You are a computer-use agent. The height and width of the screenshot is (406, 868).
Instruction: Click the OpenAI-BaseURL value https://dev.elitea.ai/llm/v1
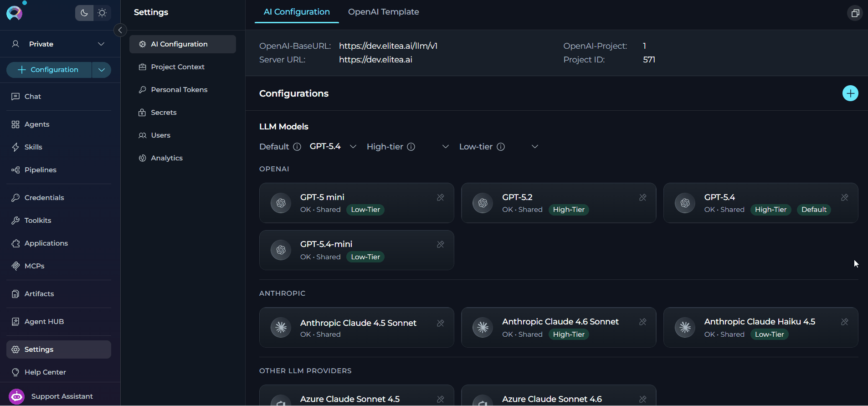[388, 46]
